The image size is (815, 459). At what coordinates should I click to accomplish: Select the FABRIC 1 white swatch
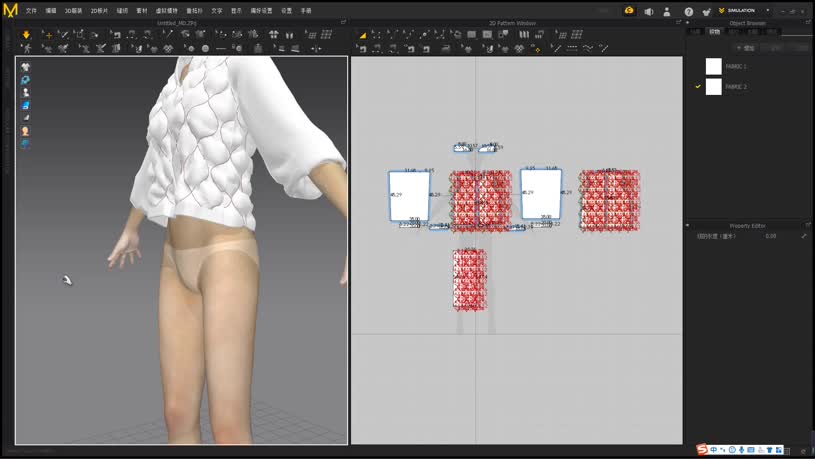[x=714, y=66]
